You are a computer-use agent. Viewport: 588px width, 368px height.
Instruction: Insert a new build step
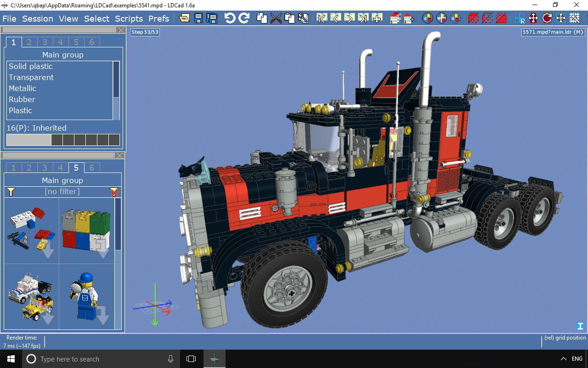[377, 18]
